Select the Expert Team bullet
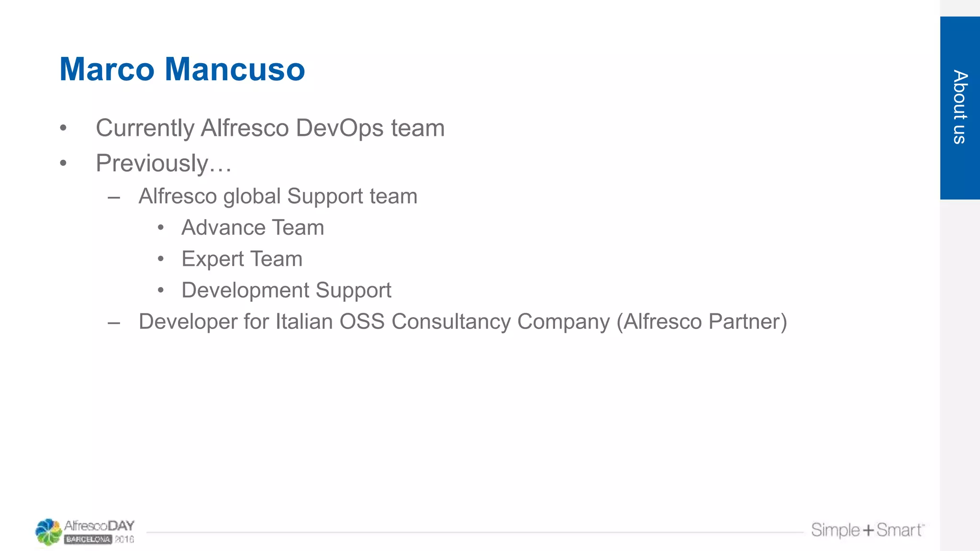The width and height of the screenshot is (980, 551). pyautogui.click(x=242, y=259)
